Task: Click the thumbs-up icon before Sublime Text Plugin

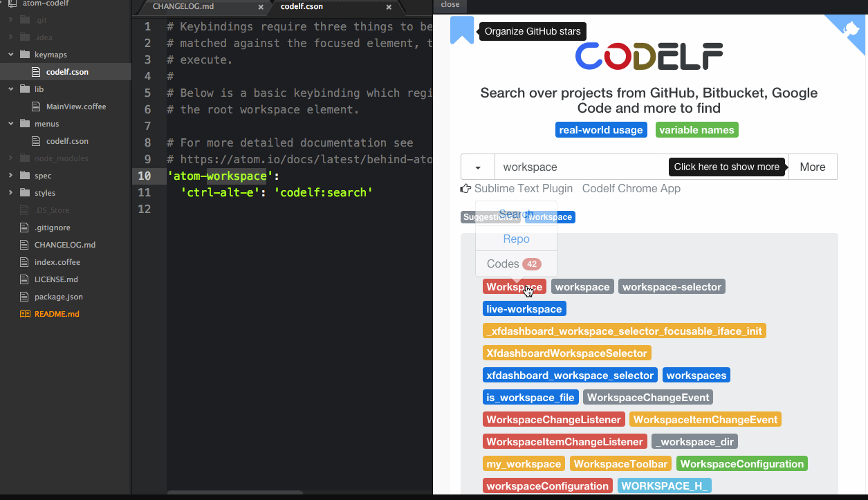Action: (x=466, y=188)
